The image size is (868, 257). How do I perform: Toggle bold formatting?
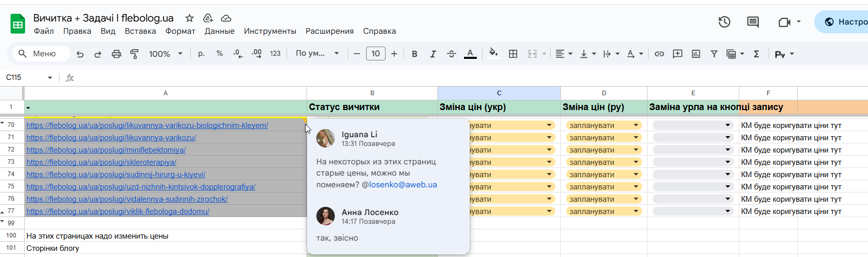point(414,54)
